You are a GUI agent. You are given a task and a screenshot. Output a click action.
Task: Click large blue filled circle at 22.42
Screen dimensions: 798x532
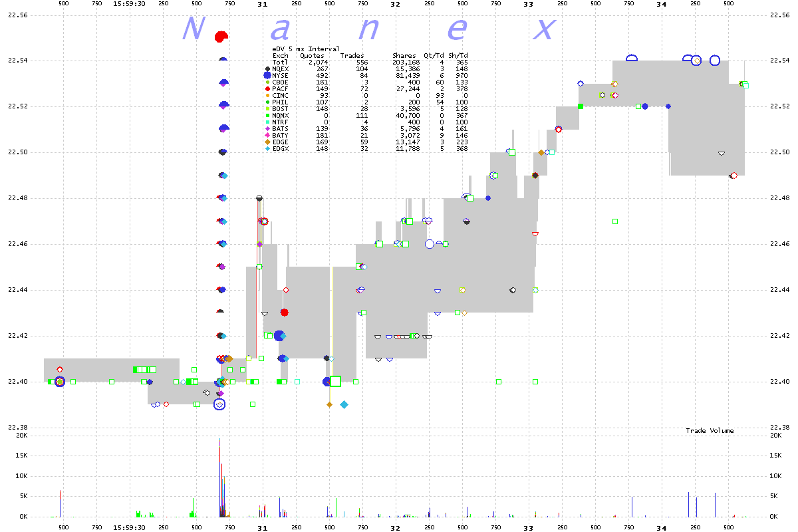(280, 336)
